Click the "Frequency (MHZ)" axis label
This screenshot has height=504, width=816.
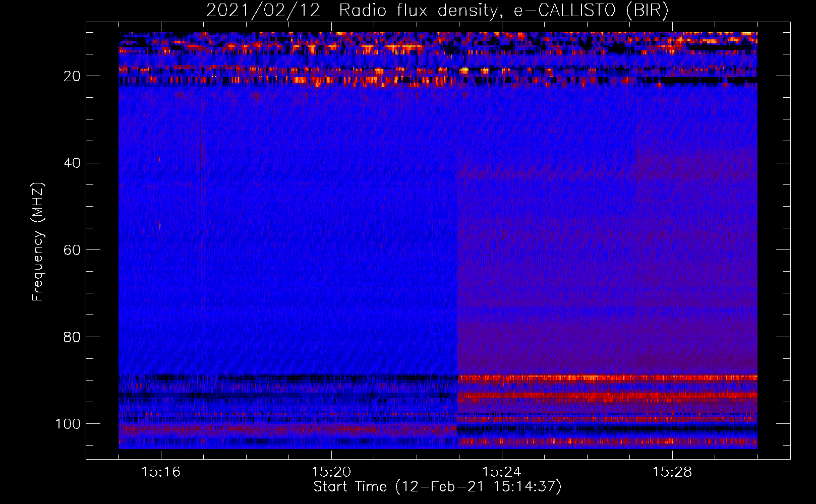[x=38, y=241]
